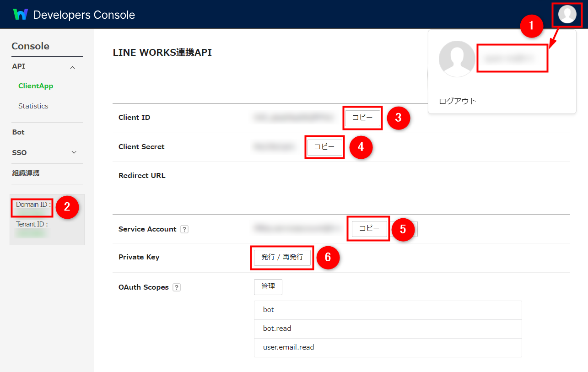
Task: Click the Client Secret label
Action: pos(141,147)
